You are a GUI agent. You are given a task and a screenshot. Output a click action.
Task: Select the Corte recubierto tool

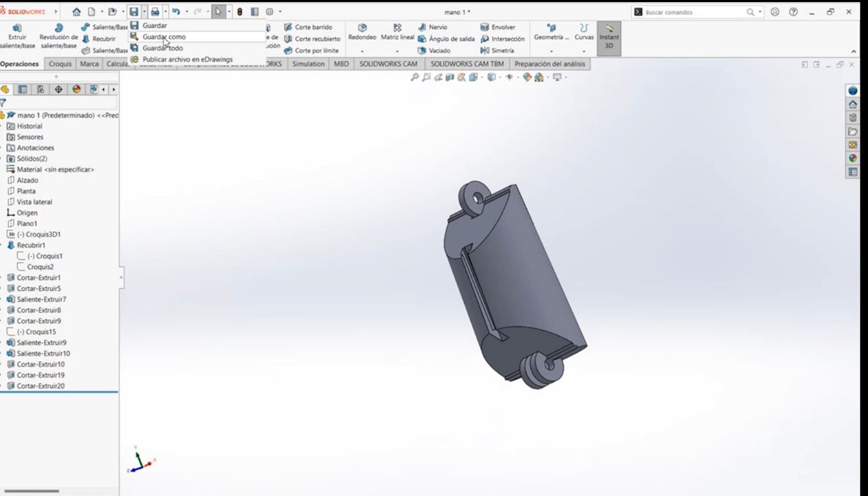[x=312, y=39]
